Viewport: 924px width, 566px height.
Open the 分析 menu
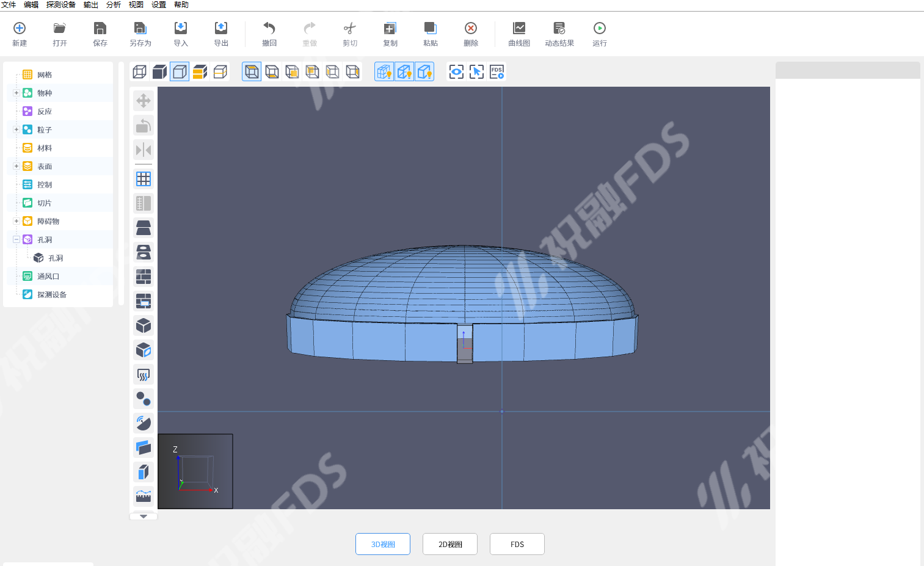114,5
